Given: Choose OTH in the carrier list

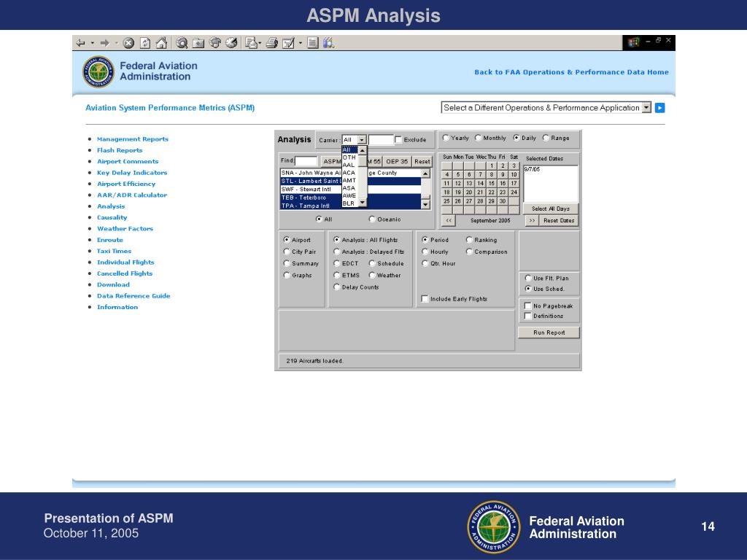Looking at the screenshot, I should pos(349,157).
